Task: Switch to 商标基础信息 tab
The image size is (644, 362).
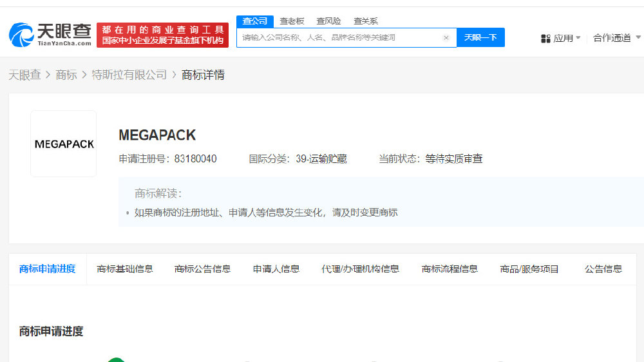Action: [125, 269]
